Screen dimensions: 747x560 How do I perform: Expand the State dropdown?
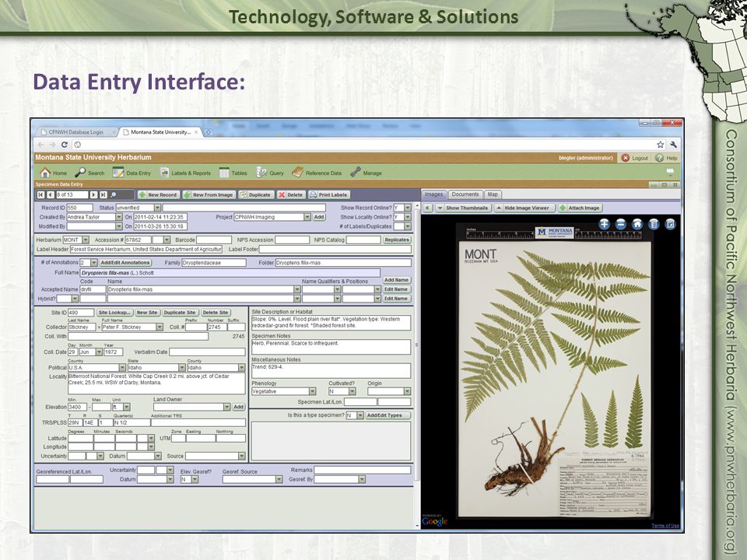click(x=181, y=368)
